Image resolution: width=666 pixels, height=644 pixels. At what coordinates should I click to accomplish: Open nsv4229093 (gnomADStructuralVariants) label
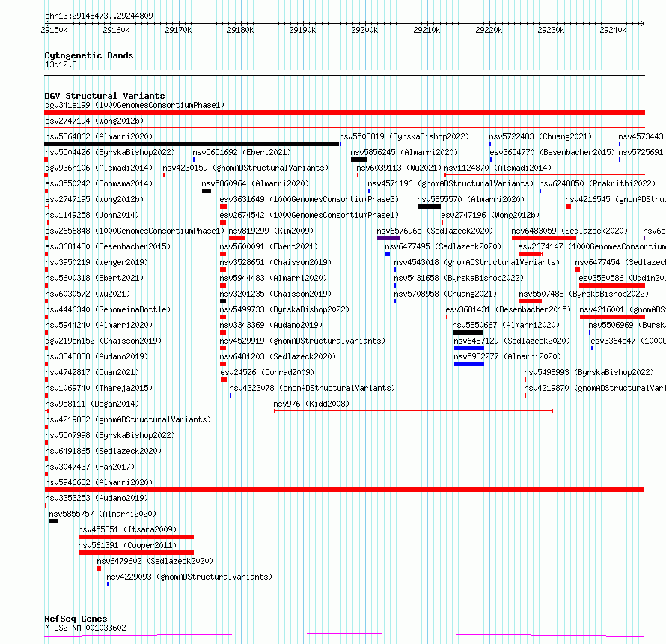point(189,577)
